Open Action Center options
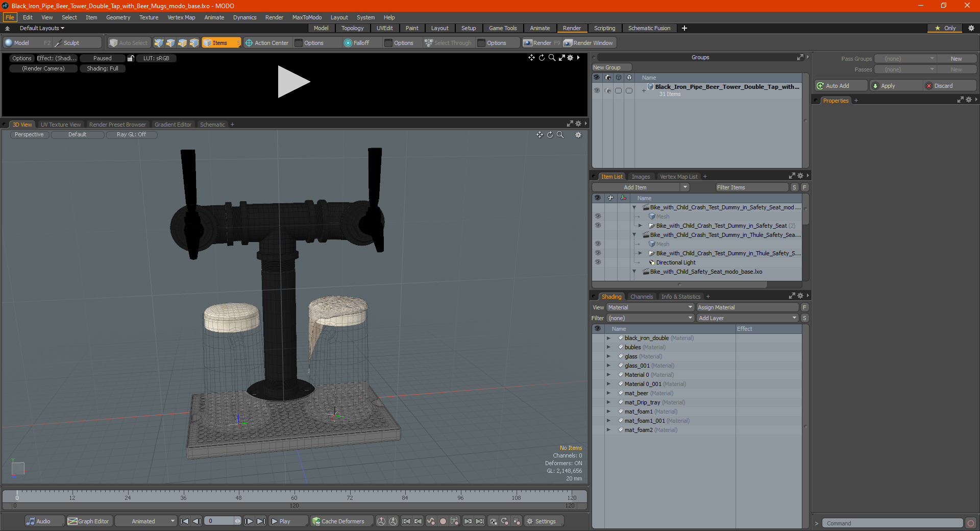980x531 pixels. pyautogui.click(x=266, y=43)
